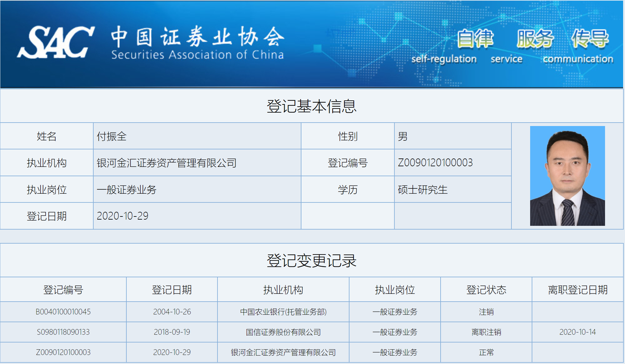Image resolution: width=625 pixels, height=364 pixels.
Task: Click the 中国证券业协会 title text
Action: 198,37
